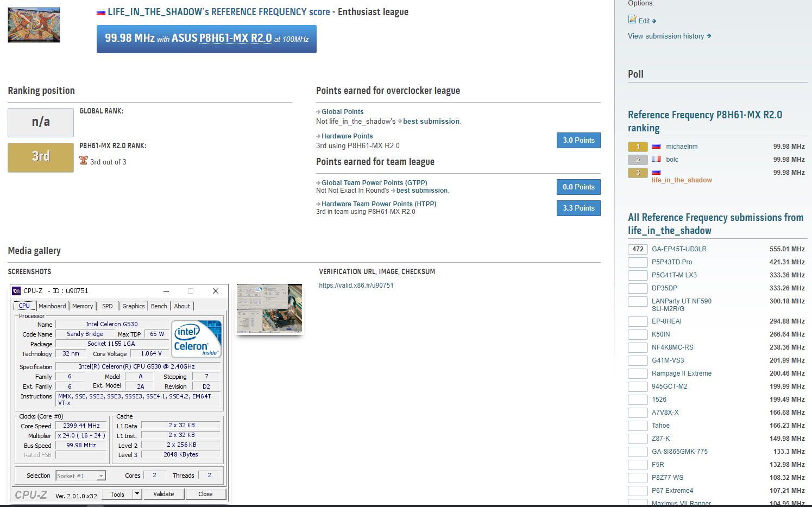
Task: Switch to the CPU tab in CPU-Z
Action: pyautogui.click(x=24, y=306)
